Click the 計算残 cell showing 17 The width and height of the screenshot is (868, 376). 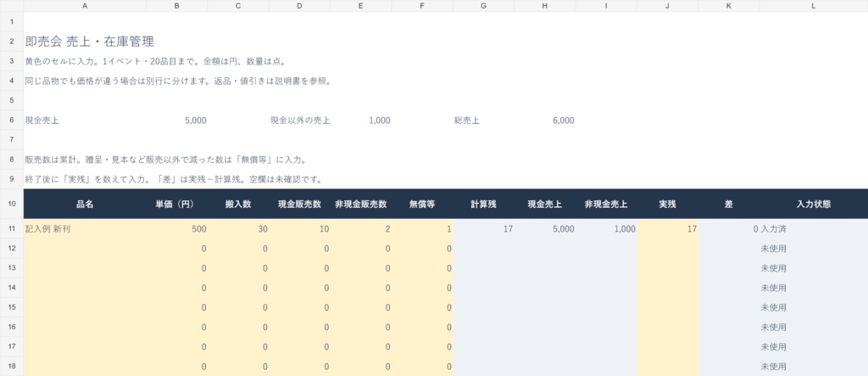tap(483, 228)
